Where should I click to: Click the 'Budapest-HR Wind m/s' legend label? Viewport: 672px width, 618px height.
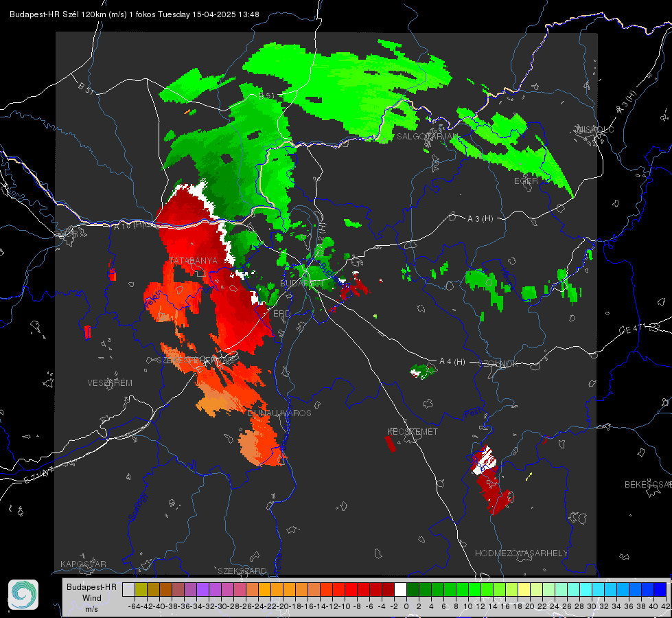click(x=92, y=598)
